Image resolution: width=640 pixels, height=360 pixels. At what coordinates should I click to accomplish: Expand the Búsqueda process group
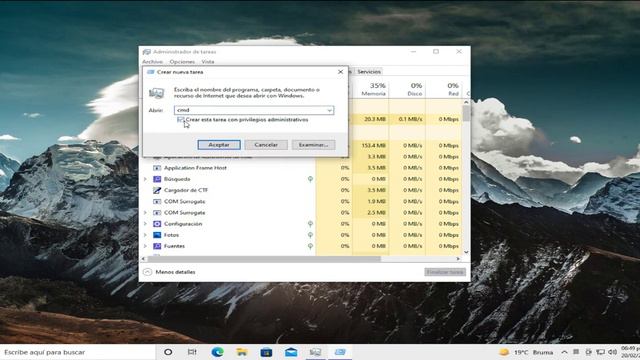click(x=145, y=179)
